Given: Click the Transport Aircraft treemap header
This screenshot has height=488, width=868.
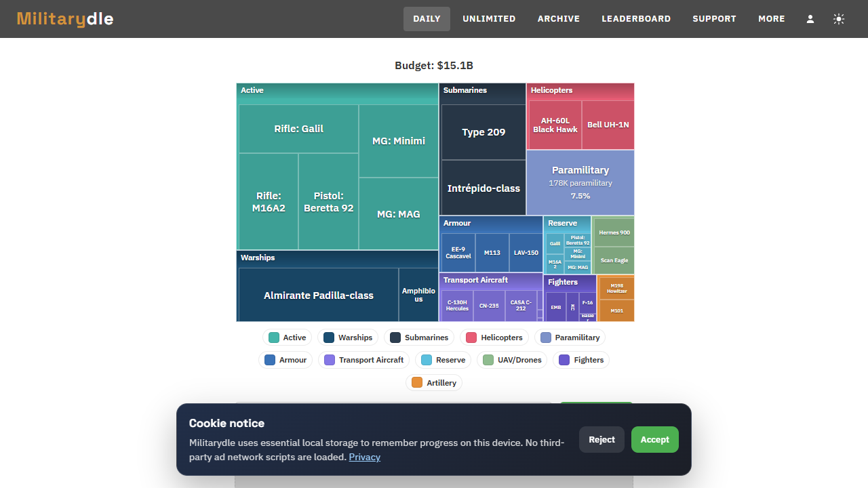Looking at the screenshot, I should pyautogui.click(x=492, y=280).
